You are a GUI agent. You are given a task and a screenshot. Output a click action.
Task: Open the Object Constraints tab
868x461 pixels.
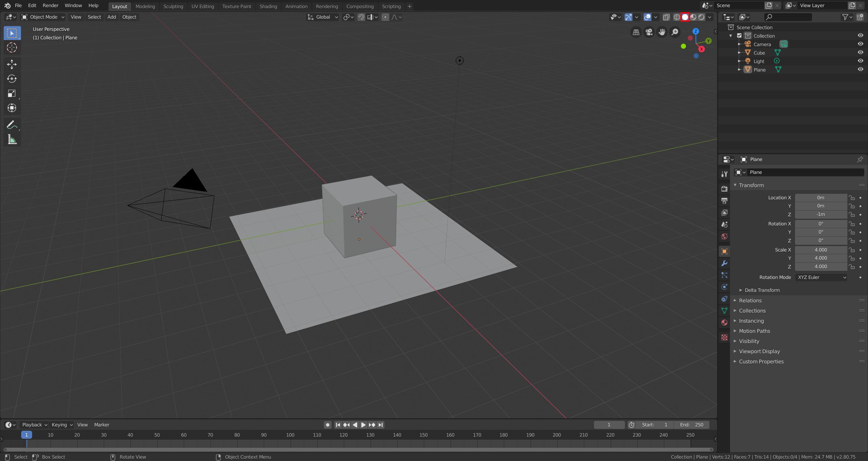tap(724, 299)
